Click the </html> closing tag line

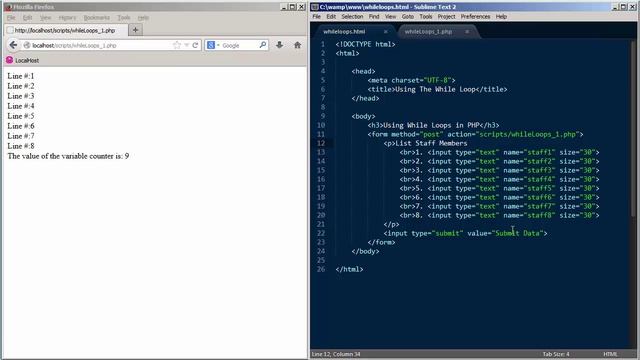349,269
